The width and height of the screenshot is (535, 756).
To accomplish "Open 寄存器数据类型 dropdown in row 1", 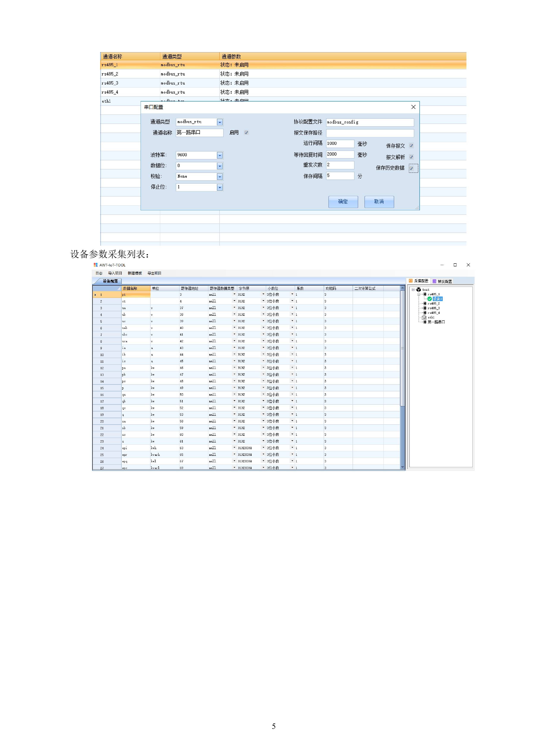I will tap(235, 294).
